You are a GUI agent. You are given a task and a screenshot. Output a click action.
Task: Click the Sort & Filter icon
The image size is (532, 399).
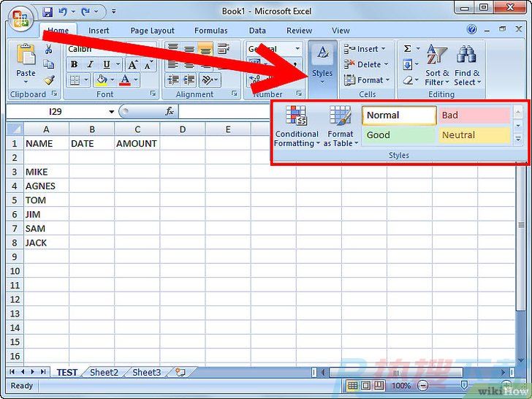coord(438,66)
